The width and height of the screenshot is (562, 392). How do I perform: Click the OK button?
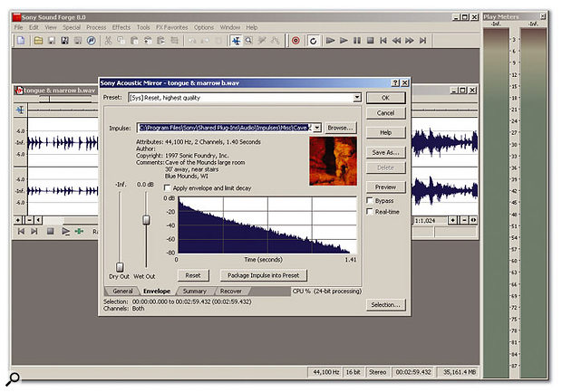385,98
